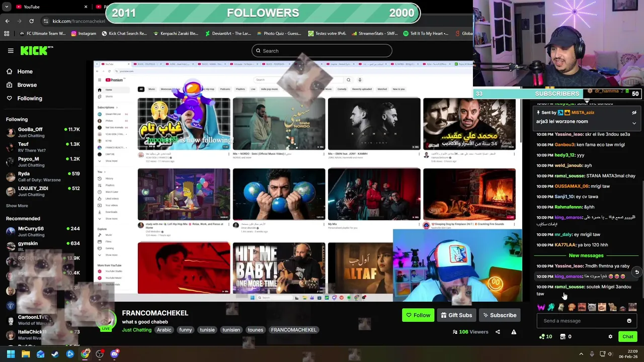The width and height of the screenshot is (644, 362).
Task: Send message with the Chat button
Action: click(628, 337)
